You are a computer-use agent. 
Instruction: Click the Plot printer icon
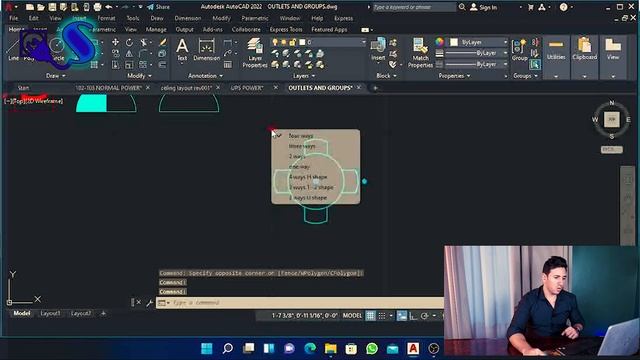(x=97, y=7)
